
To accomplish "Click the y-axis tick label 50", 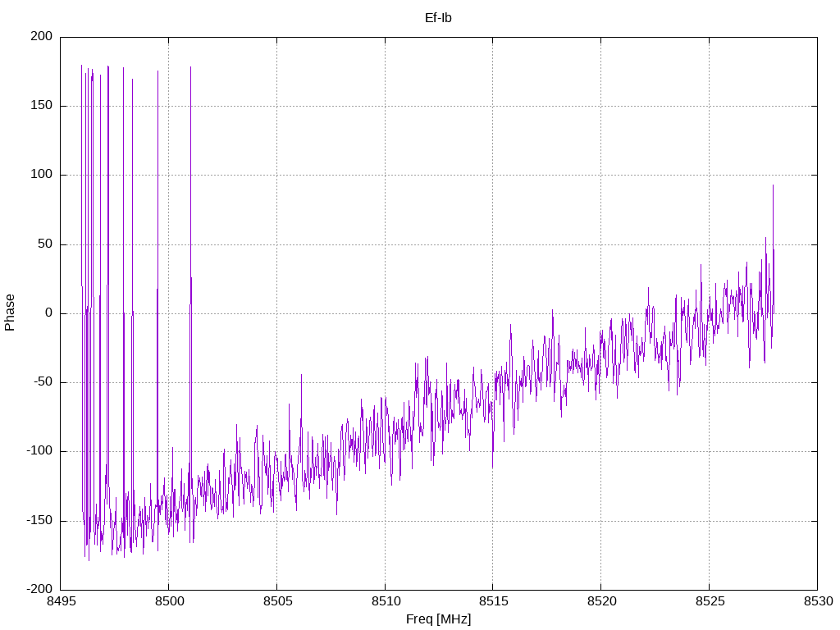I will point(46,244).
